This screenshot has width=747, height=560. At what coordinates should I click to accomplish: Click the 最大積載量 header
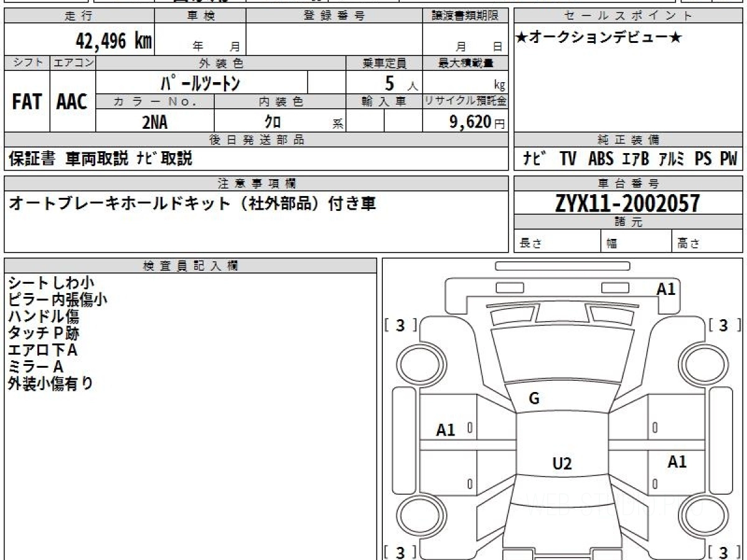pos(466,63)
